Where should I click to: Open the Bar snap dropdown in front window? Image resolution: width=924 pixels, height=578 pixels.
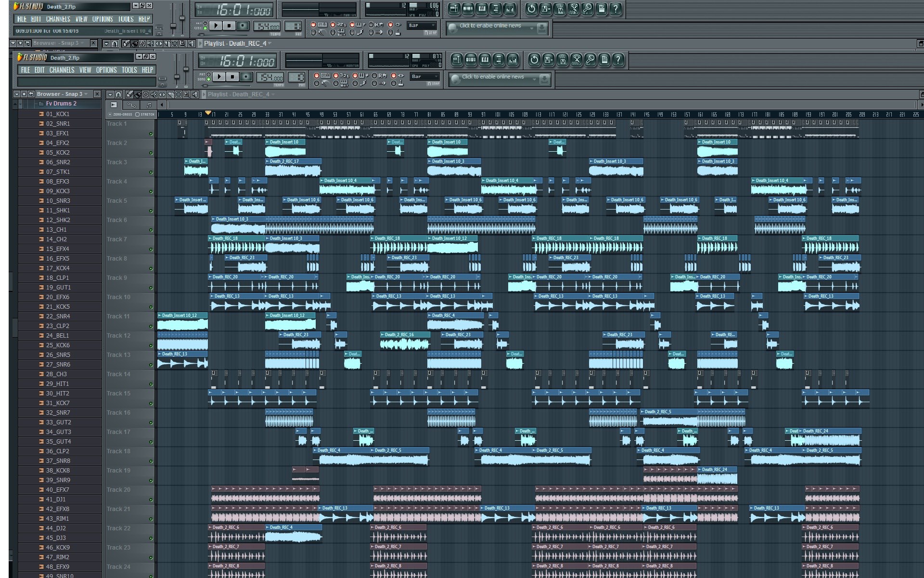424,77
